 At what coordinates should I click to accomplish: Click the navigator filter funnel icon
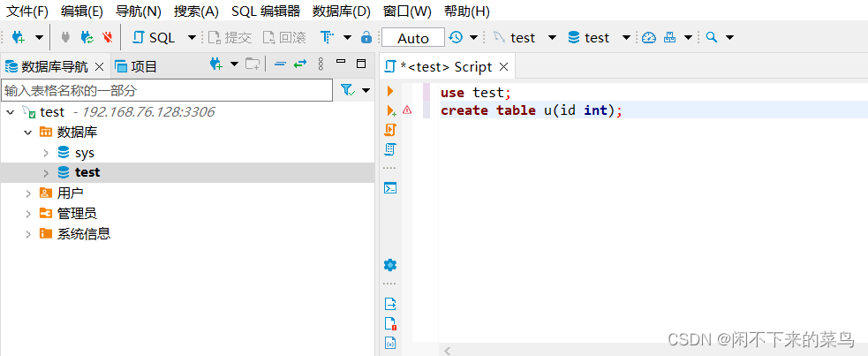pos(348,90)
